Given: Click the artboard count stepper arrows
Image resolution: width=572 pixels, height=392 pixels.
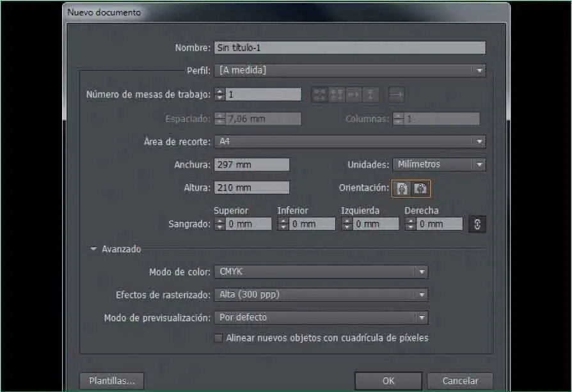Looking at the screenshot, I should (219, 95).
